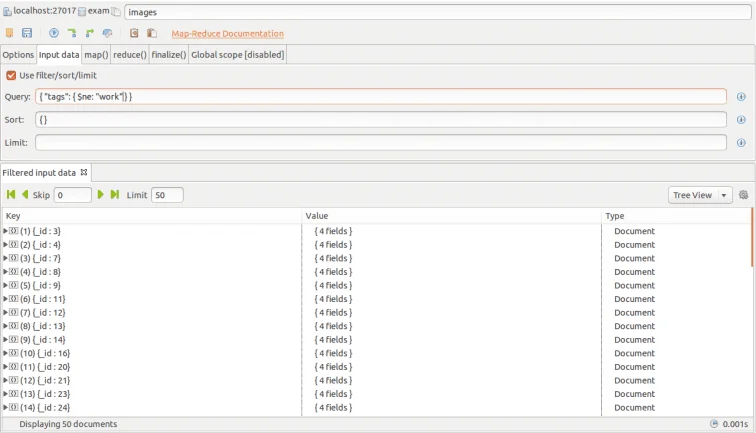Viewport: 756px width, 433px height.
Task: Jump to the last page of results
Action: click(x=115, y=194)
